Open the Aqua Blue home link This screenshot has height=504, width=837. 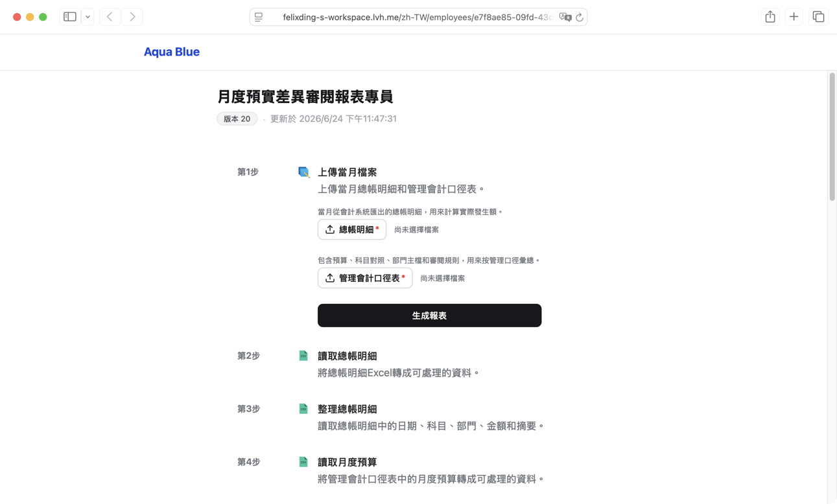(x=172, y=52)
